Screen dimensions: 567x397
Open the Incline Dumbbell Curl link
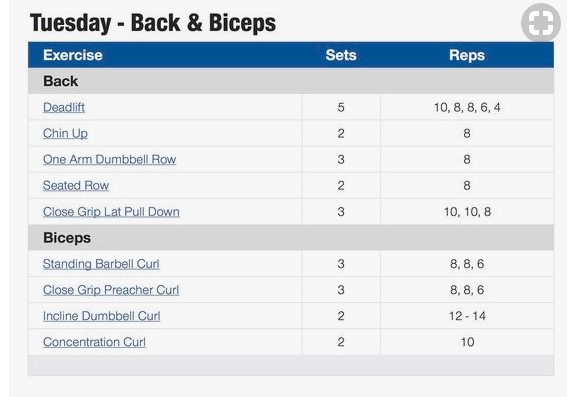pyautogui.click(x=101, y=316)
